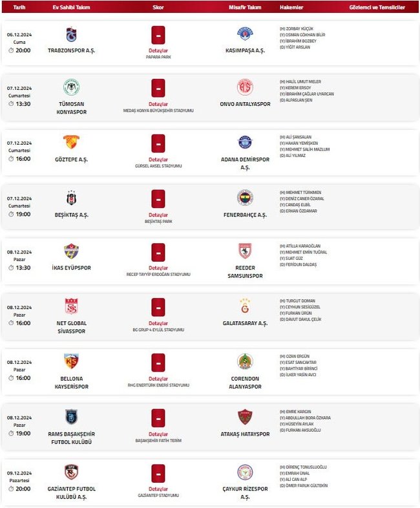The height and width of the screenshot is (508, 420).
Task: Click the Trabzonspor club logo
Action: coord(71,34)
